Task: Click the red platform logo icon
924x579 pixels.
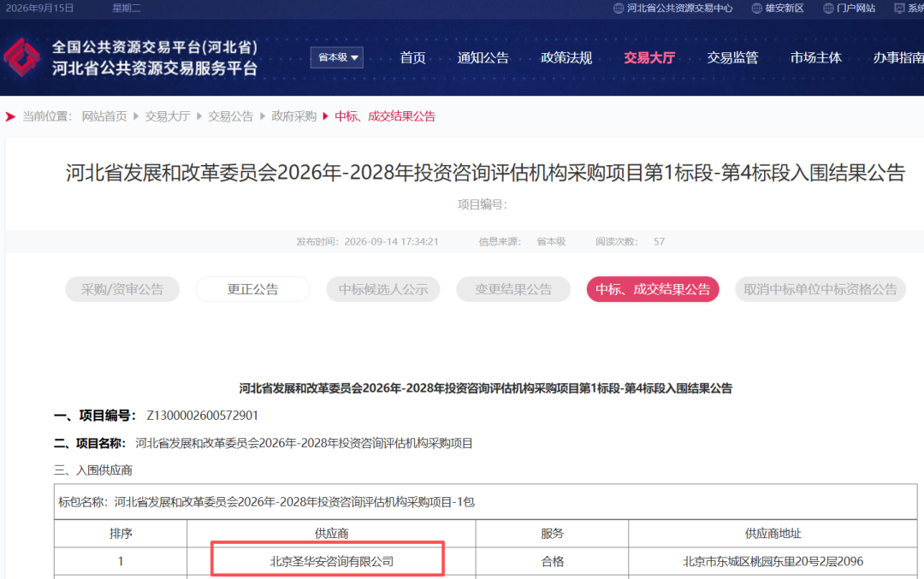Action: pyautogui.click(x=22, y=57)
